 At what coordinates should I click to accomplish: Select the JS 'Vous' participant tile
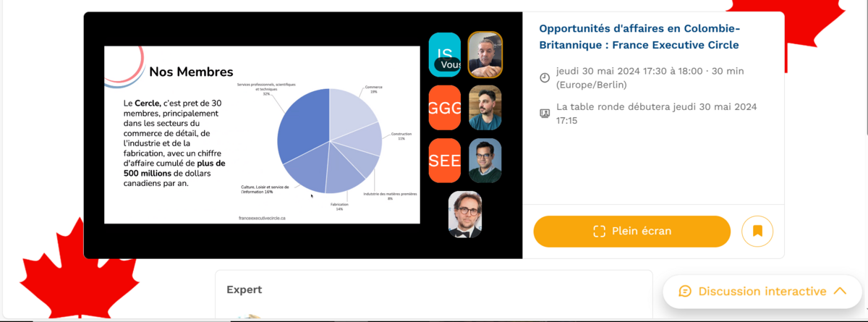[x=445, y=54]
